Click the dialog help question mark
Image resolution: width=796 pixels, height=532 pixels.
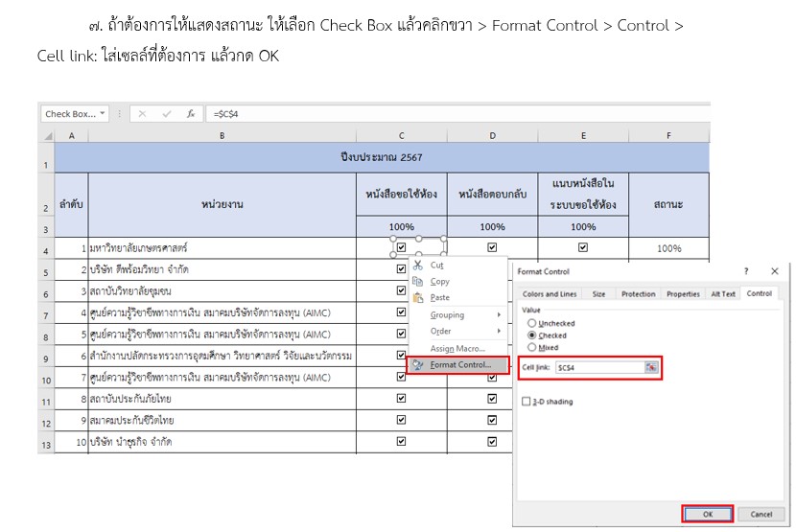click(746, 272)
